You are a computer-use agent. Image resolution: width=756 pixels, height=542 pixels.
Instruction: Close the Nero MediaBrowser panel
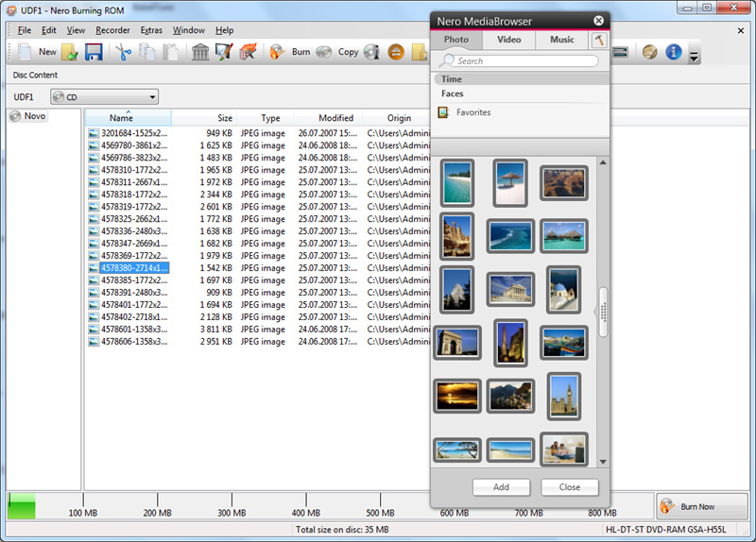click(x=598, y=21)
